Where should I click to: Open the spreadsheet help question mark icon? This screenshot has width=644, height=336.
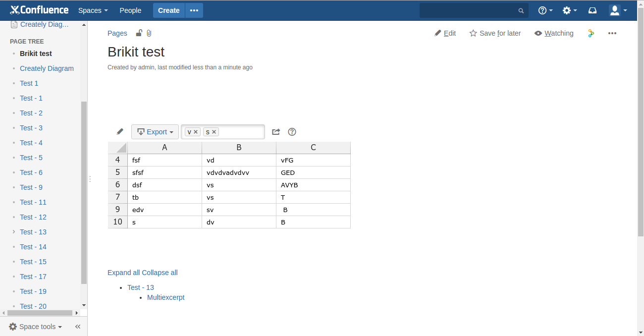(x=292, y=132)
